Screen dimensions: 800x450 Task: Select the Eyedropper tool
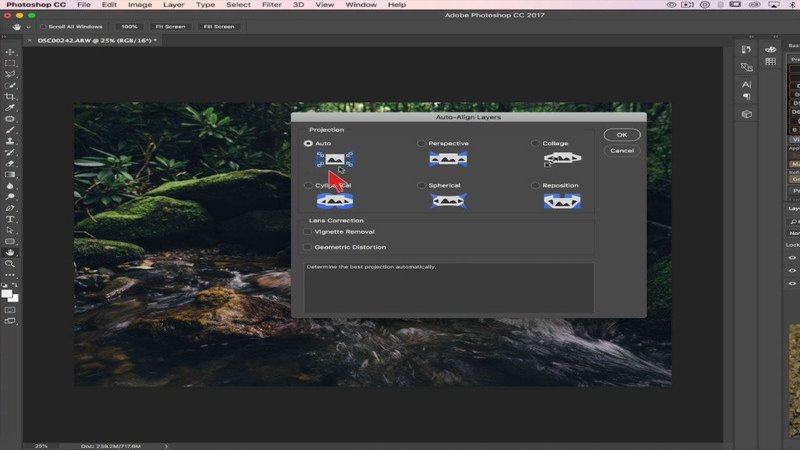10,107
